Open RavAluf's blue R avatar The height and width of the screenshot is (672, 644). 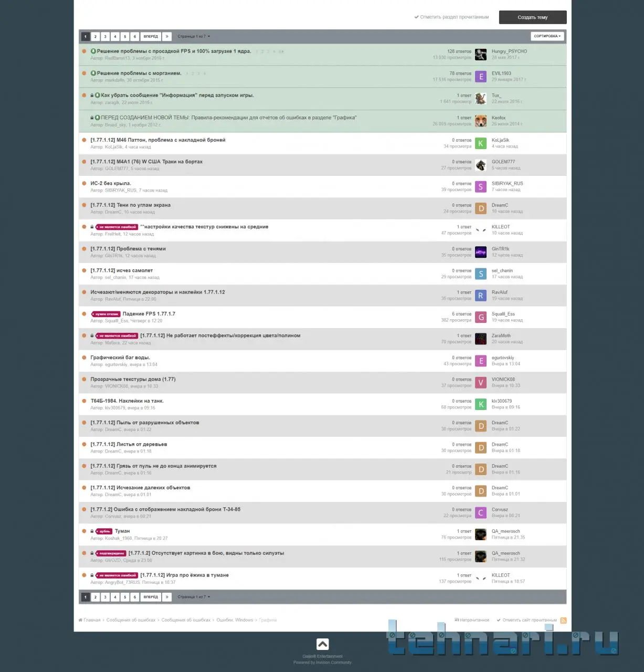[481, 296]
